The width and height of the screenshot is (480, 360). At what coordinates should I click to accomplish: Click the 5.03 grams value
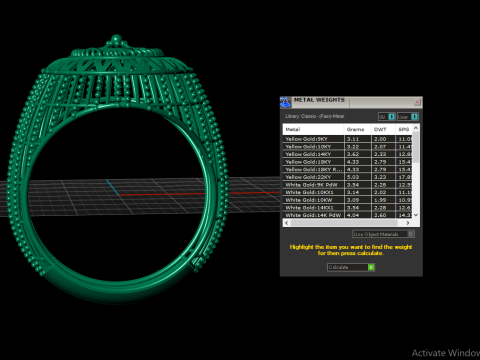[x=353, y=177]
